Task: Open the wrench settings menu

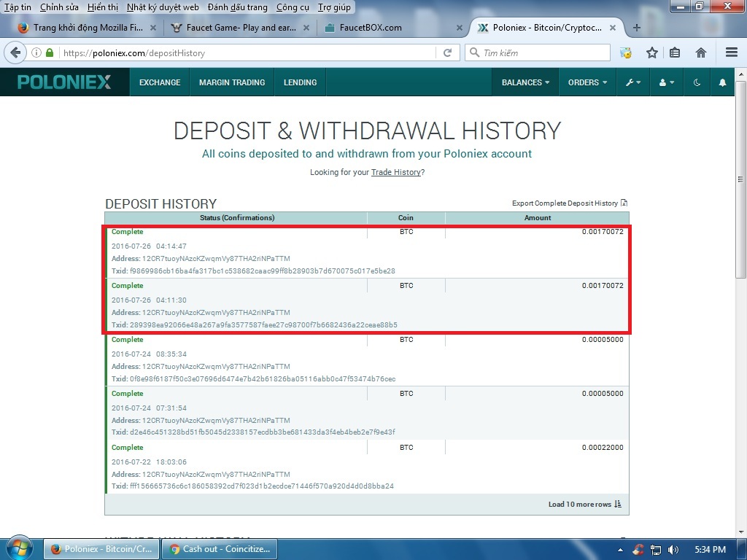Action: (x=633, y=82)
